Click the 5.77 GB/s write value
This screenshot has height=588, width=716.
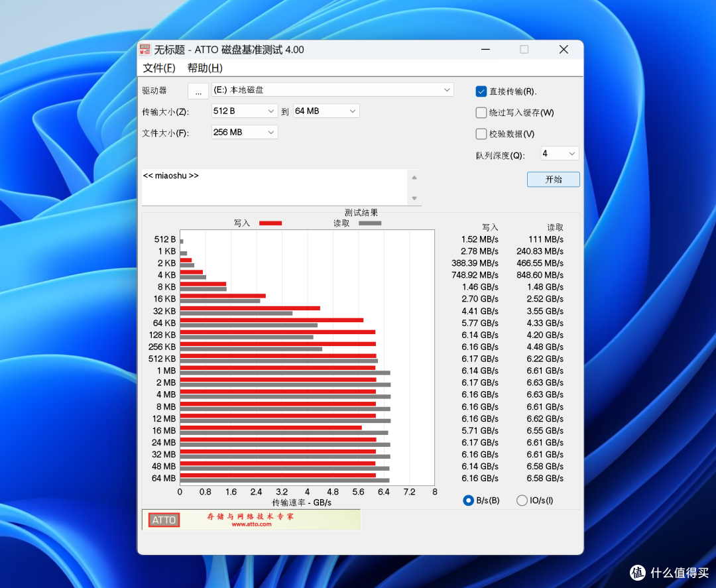coord(480,323)
